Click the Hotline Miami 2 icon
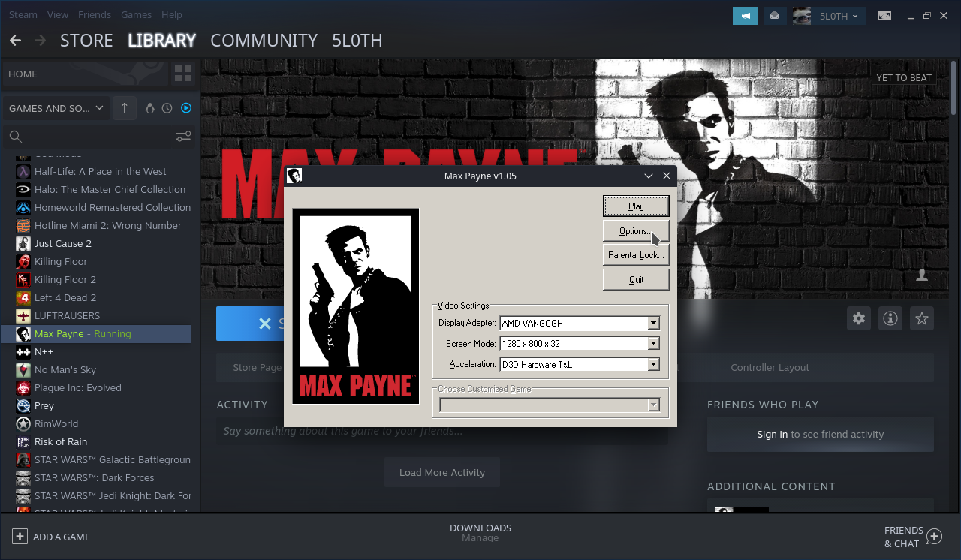Viewport: 961px width, 560px height. [x=23, y=226]
